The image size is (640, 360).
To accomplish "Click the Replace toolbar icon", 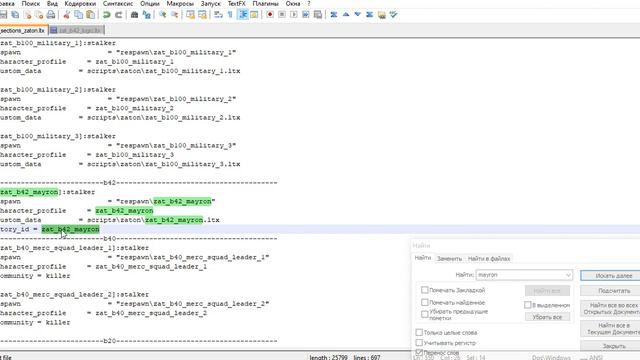I will tap(147, 15).
